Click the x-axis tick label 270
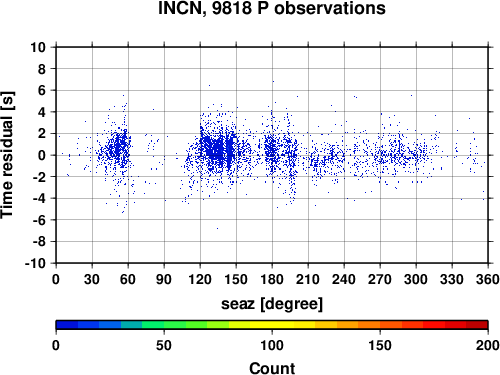 (x=380, y=279)
